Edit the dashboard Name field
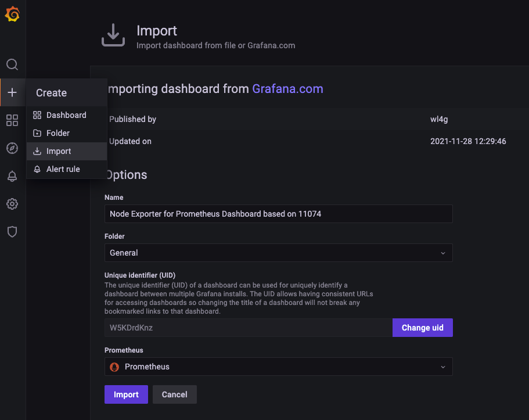Viewport: 529px width, 420px height. tap(278, 214)
